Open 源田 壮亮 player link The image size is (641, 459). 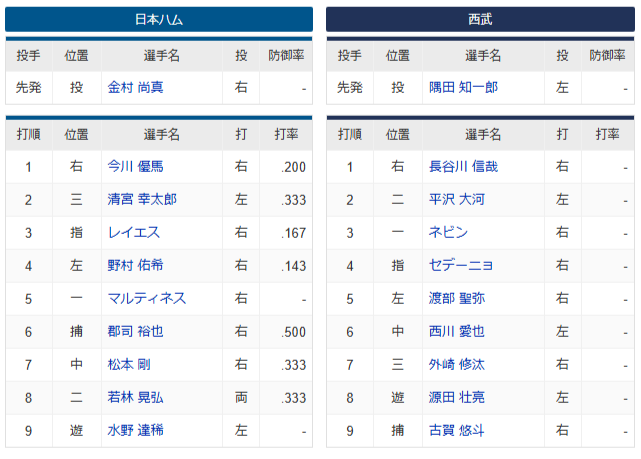click(x=457, y=398)
